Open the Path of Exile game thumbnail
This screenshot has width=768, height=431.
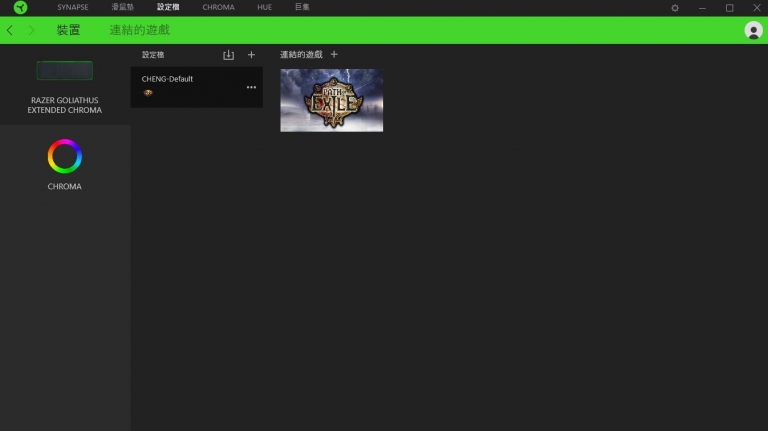(332, 100)
